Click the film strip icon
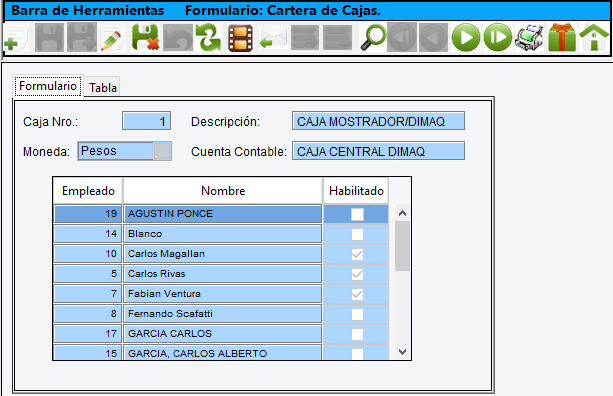The image size is (613, 396). (240, 38)
